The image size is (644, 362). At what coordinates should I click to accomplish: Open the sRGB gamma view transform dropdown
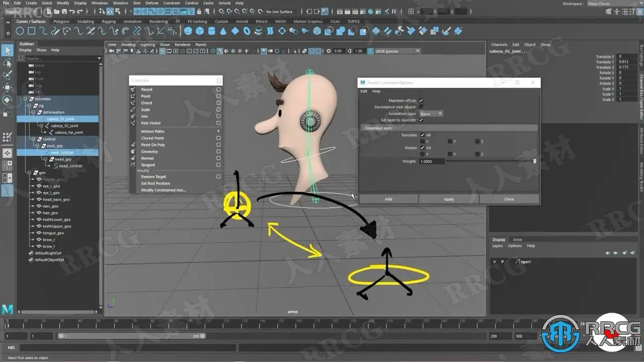tap(397, 51)
